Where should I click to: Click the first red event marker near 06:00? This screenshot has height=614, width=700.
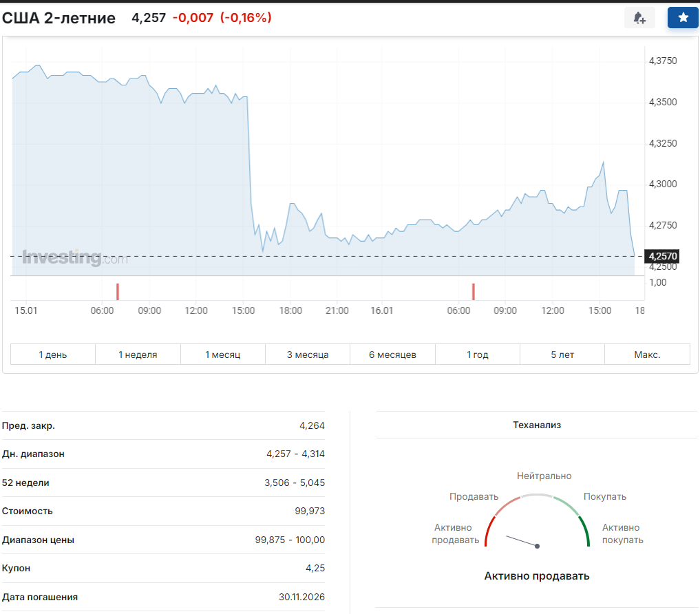[118, 292]
